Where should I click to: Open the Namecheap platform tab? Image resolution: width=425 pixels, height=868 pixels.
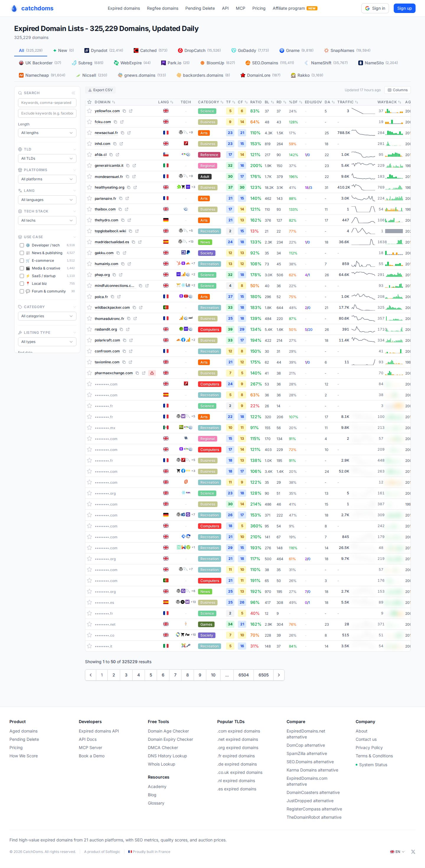pyautogui.click(x=42, y=75)
